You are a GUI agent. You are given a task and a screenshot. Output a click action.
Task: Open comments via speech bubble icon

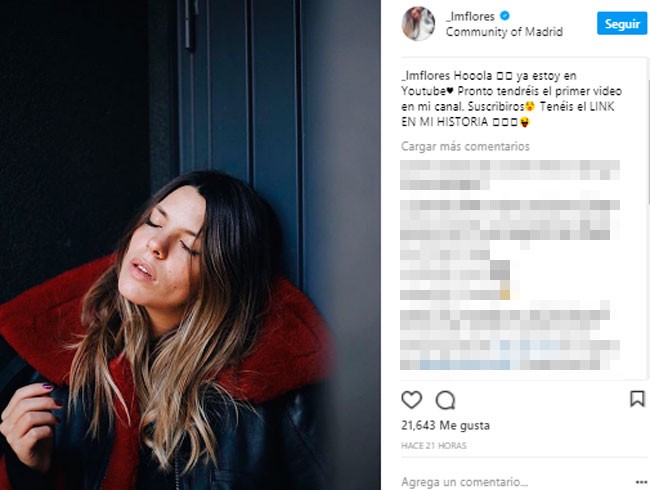coord(446,400)
